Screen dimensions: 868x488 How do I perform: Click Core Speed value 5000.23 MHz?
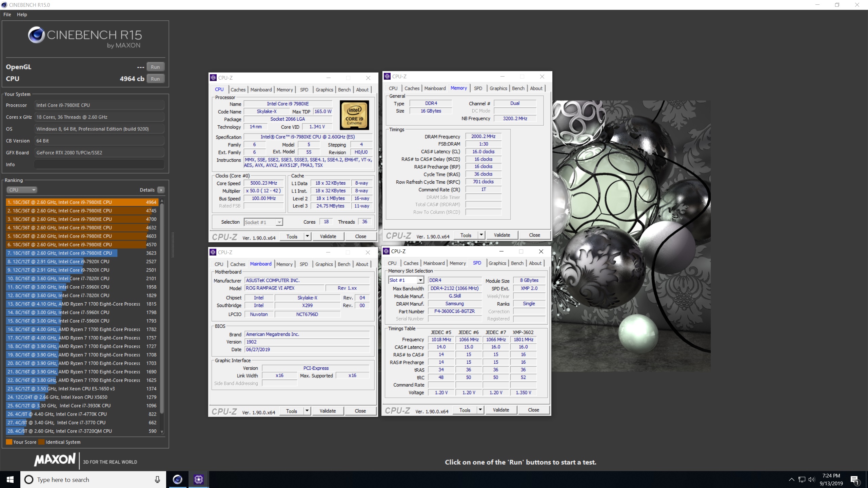pos(263,183)
